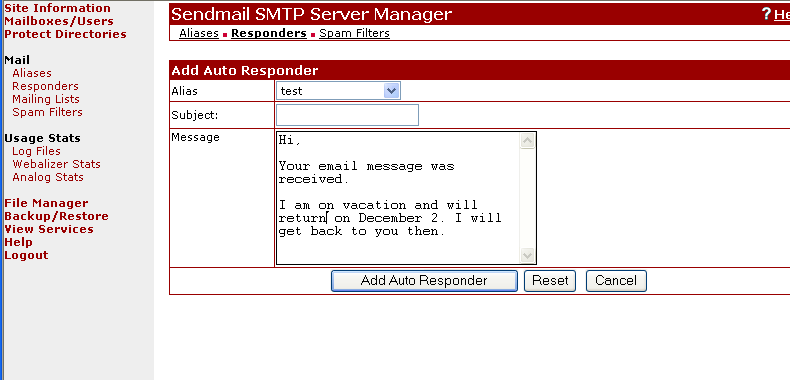Open the Spam Filters tab link
This screenshot has height=380, width=790.
[x=354, y=33]
